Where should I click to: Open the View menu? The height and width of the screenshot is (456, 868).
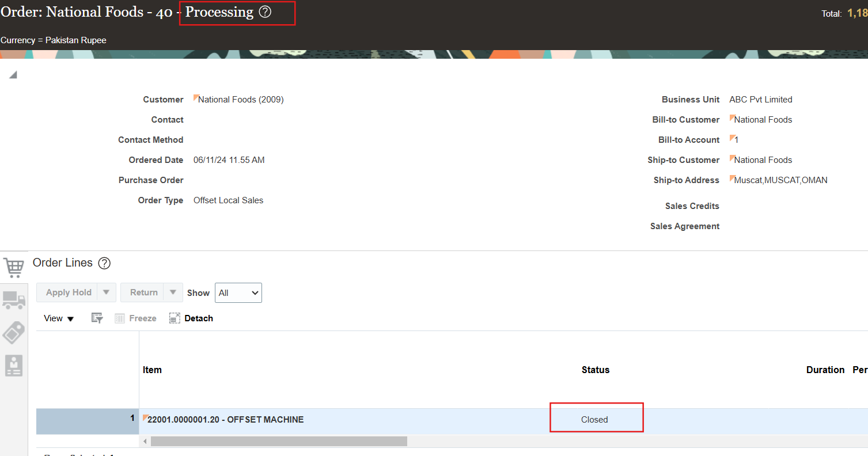pyautogui.click(x=58, y=318)
